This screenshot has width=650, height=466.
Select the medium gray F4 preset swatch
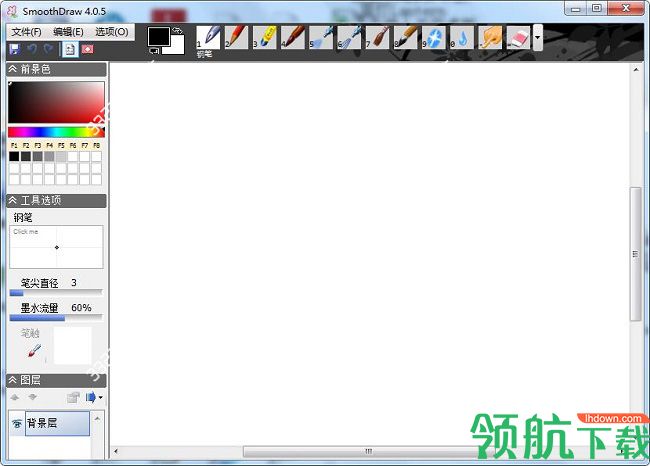[x=49, y=156]
